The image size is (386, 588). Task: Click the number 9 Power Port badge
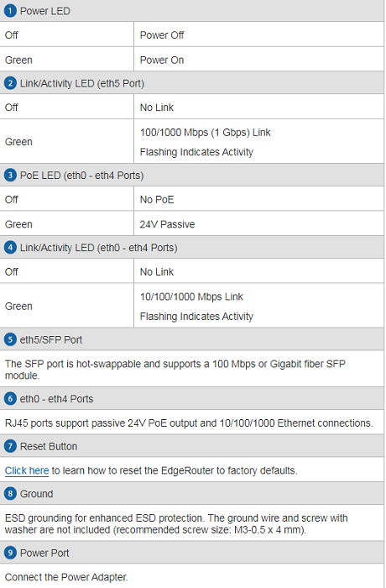click(x=10, y=553)
